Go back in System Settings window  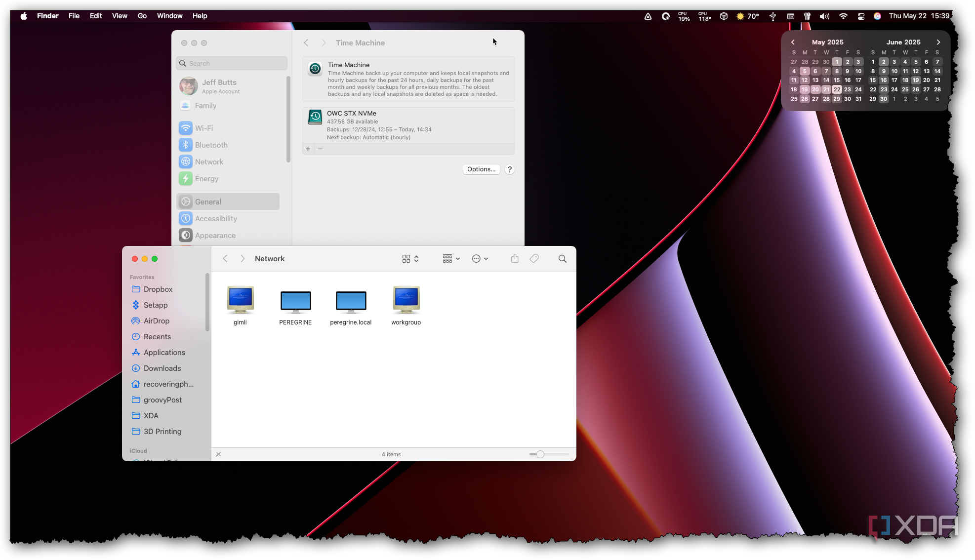pos(306,43)
